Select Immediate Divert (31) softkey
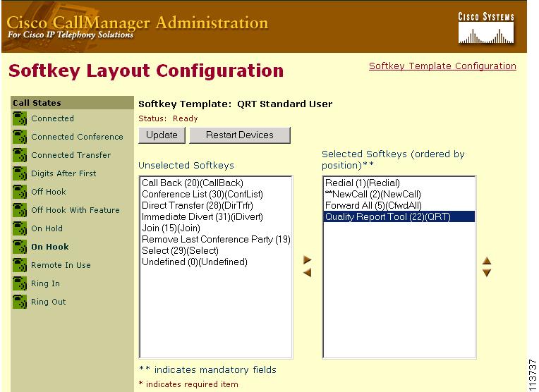Viewport: 539px width, 392px height. (x=216, y=216)
